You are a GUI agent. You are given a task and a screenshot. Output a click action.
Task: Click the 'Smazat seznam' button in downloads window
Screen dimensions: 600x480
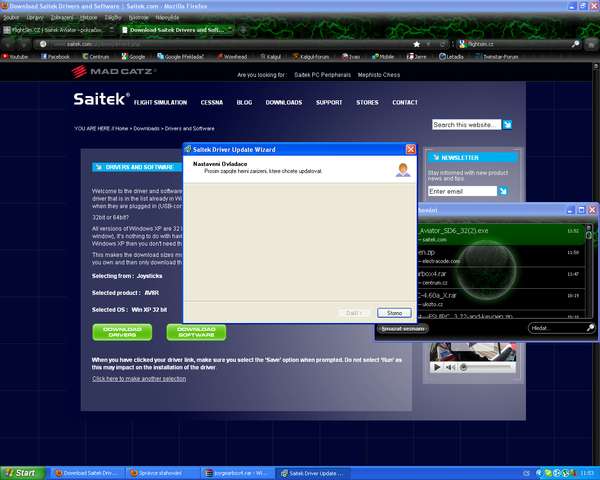tap(403, 328)
